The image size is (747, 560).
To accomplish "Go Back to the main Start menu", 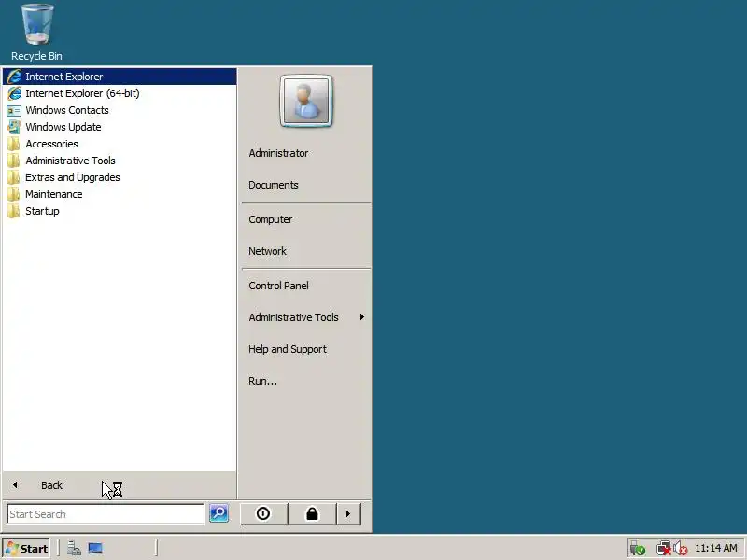I will point(120,485).
